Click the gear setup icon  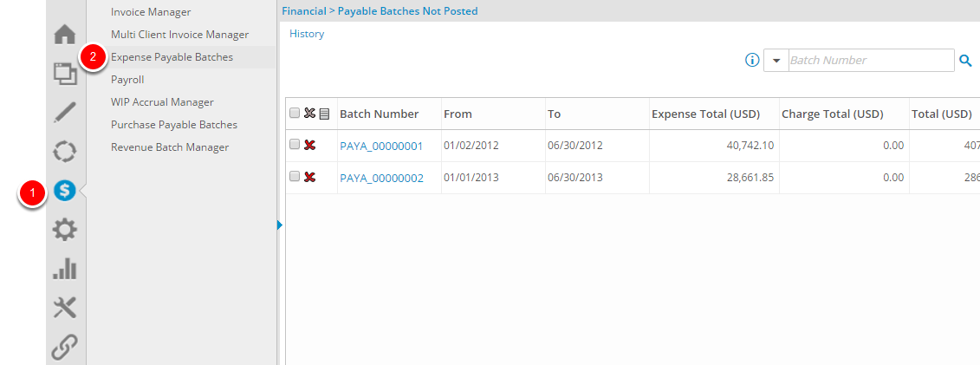pyautogui.click(x=65, y=230)
